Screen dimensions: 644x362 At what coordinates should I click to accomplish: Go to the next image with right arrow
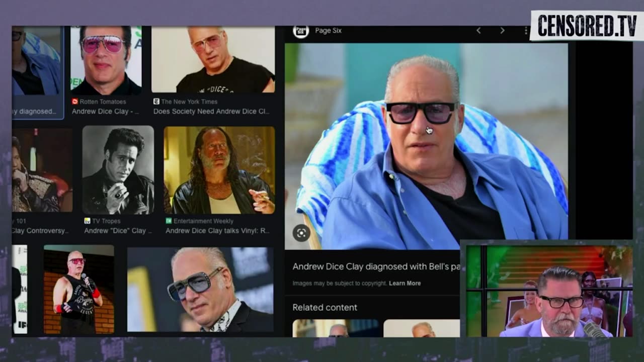(502, 31)
